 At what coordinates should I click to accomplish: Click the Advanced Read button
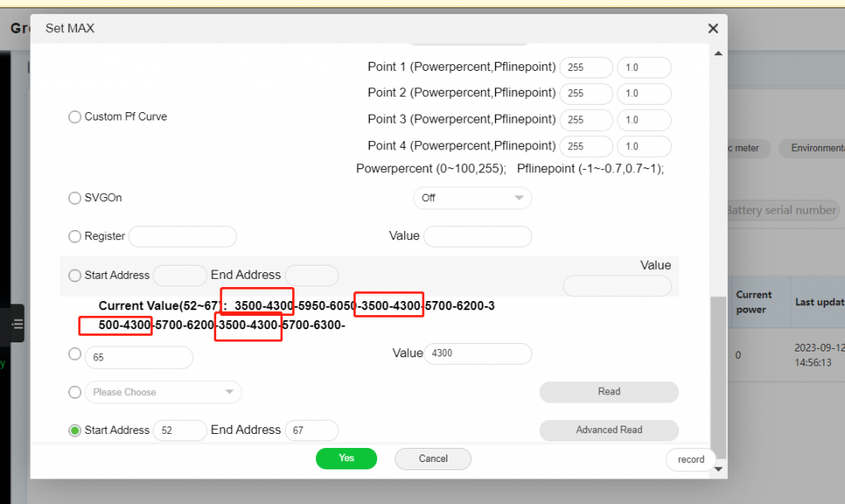click(x=609, y=430)
